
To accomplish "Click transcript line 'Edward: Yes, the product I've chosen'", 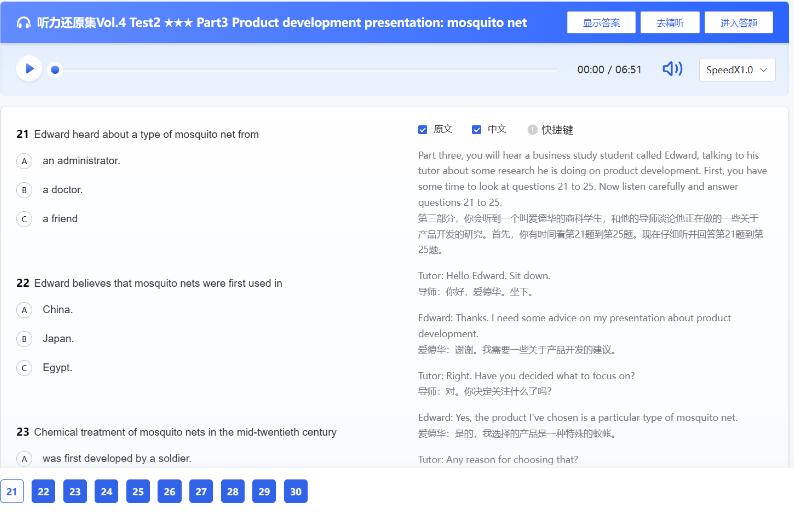I will click(x=578, y=418).
